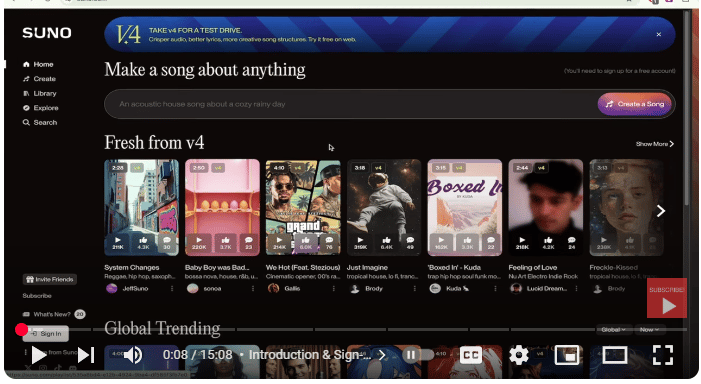Viewport: 701px width, 384px height.
Task: Open JeffSuno artist profile
Action: pos(127,289)
